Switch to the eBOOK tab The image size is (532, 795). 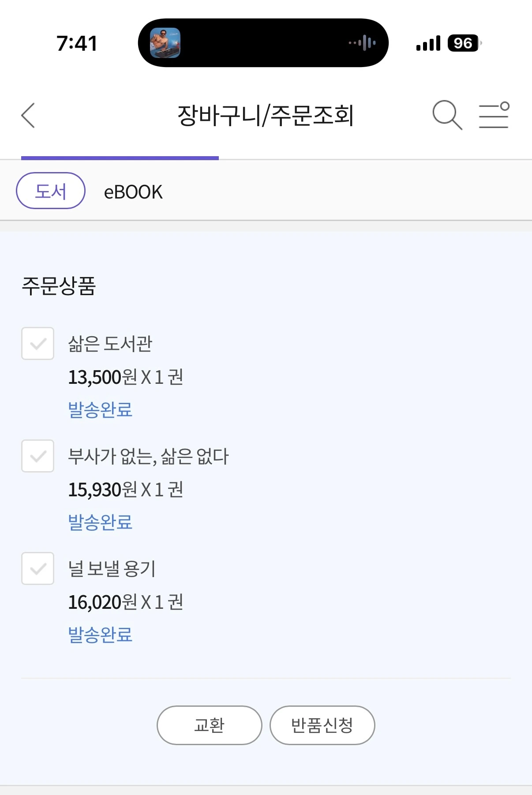pos(133,192)
